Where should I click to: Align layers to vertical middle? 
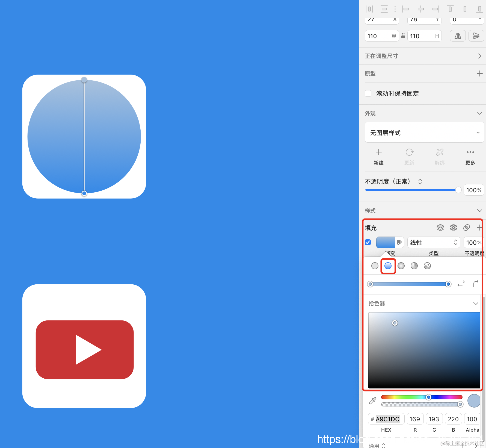[465, 9]
